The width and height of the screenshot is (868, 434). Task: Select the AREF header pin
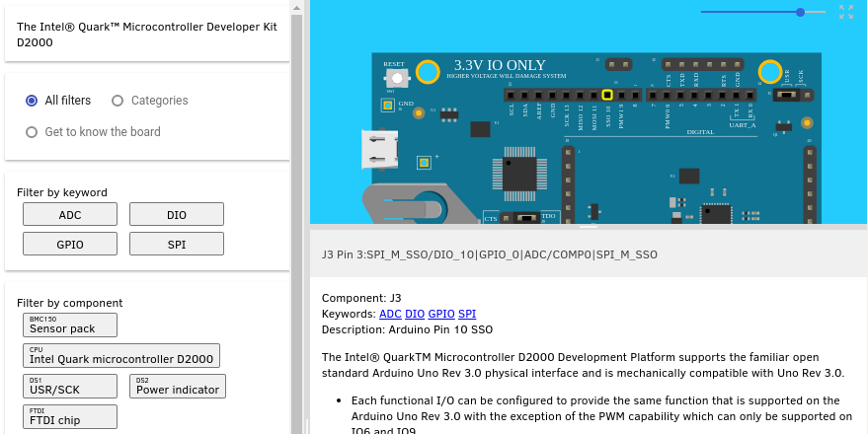point(538,95)
